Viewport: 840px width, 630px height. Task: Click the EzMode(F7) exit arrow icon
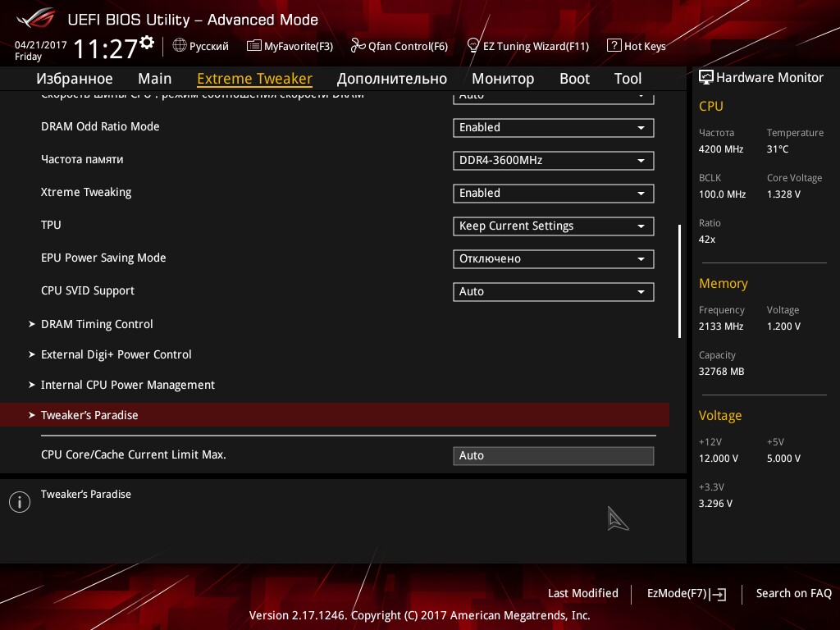pyautogui.click(x=719, y=594)
